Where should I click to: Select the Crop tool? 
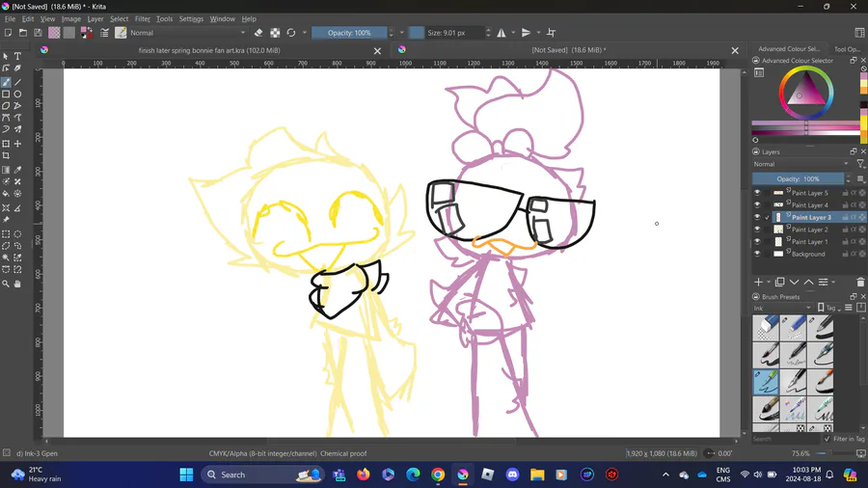(x=6, y=156)
